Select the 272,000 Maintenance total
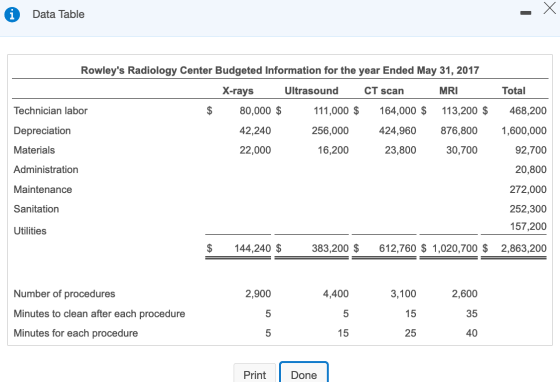This screenshot has width=560, height=382. 528,189
